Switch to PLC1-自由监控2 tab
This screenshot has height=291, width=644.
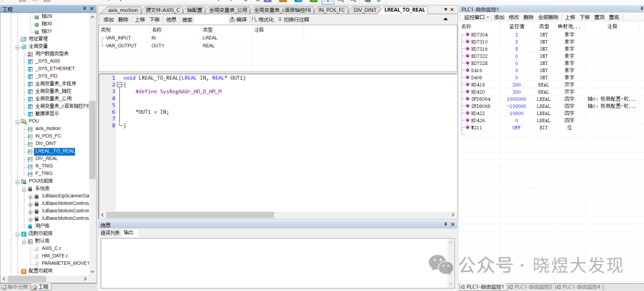point(532,286)
